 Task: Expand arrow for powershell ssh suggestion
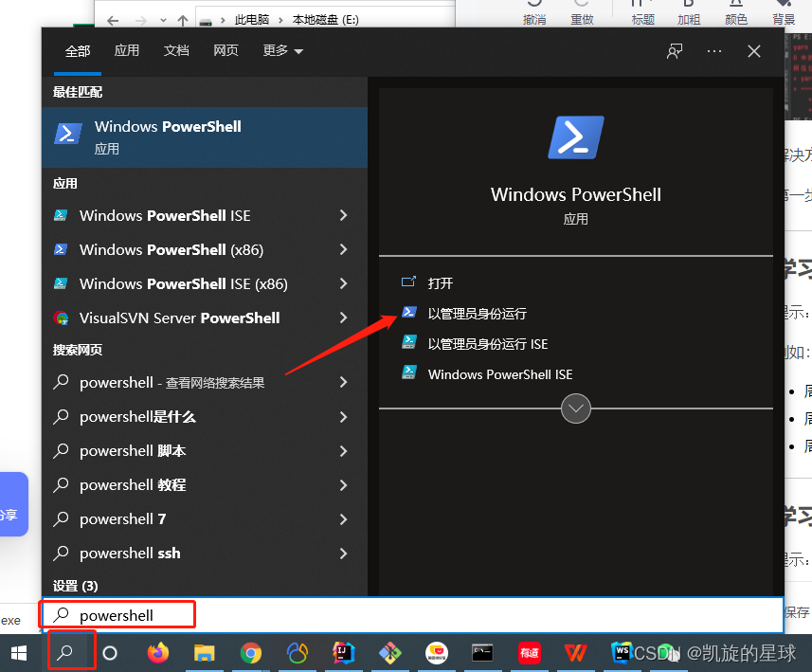click(x=343, y=554)
